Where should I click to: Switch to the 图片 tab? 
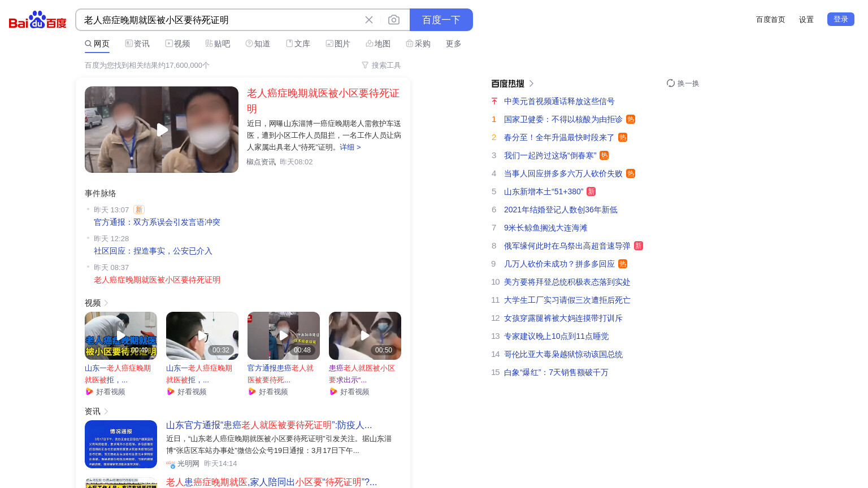(338, 43)
